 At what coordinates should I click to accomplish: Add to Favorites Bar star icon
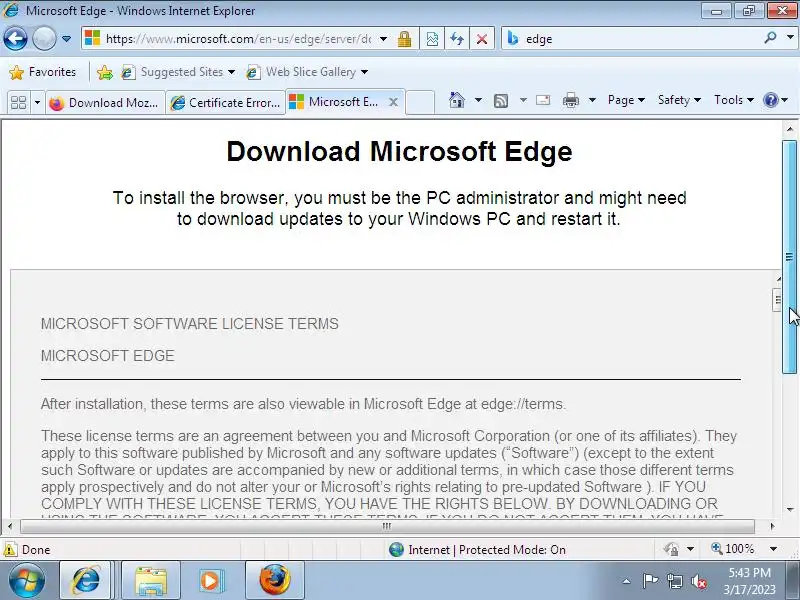105,72
